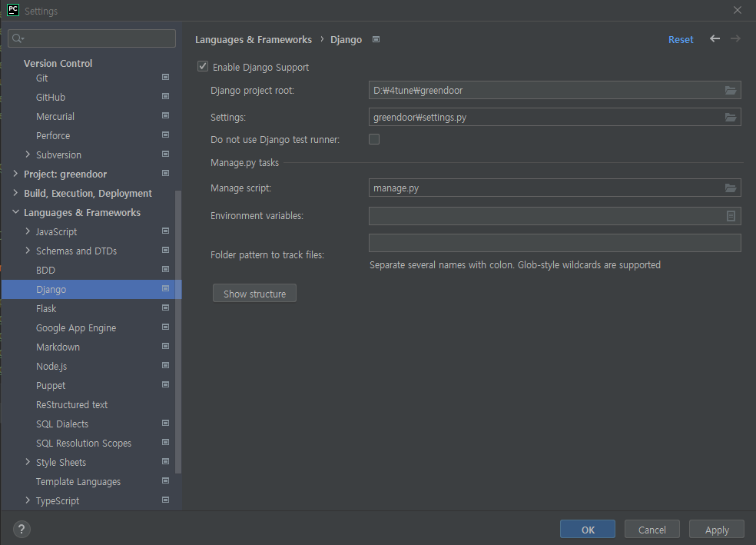Click the project-level icon beside TypeScript

165,500
